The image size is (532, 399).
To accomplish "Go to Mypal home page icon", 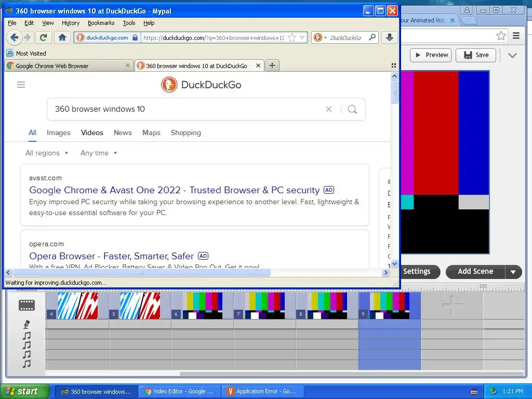I will pyautogui.click(x=62, y=37).
